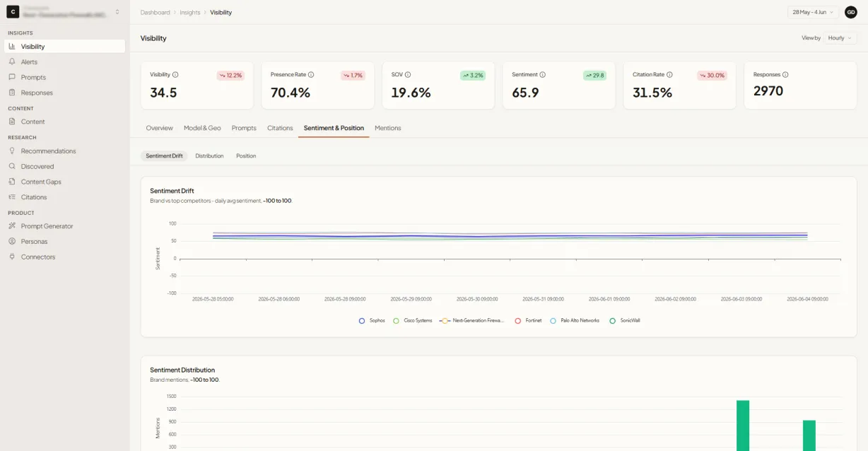Click the 29.8 sentiment change badge
868x451 pixels.
pyautogui.click(x=594, y=75)
